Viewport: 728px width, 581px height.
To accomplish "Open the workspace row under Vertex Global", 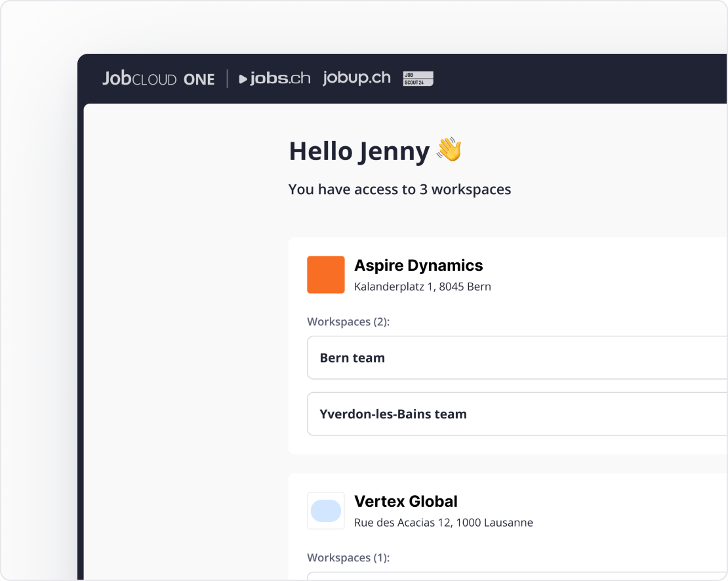I will coord(517,576).
